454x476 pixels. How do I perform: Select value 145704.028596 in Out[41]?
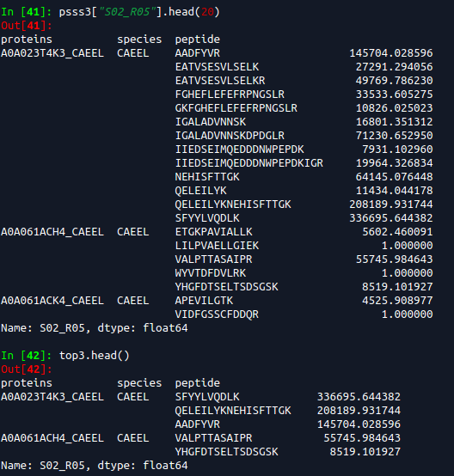tap(390, 53)
